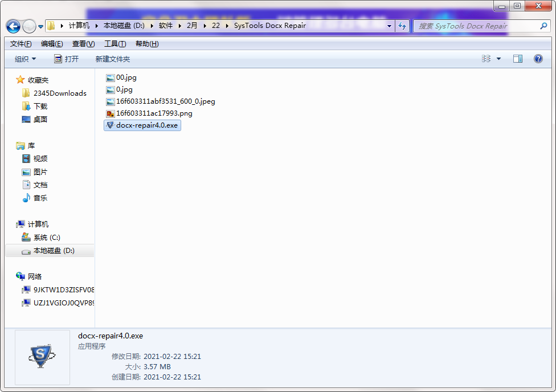Select docx-repair4.0.exe in the file list
The image size is (556, 392).
(x=142, y=125)
